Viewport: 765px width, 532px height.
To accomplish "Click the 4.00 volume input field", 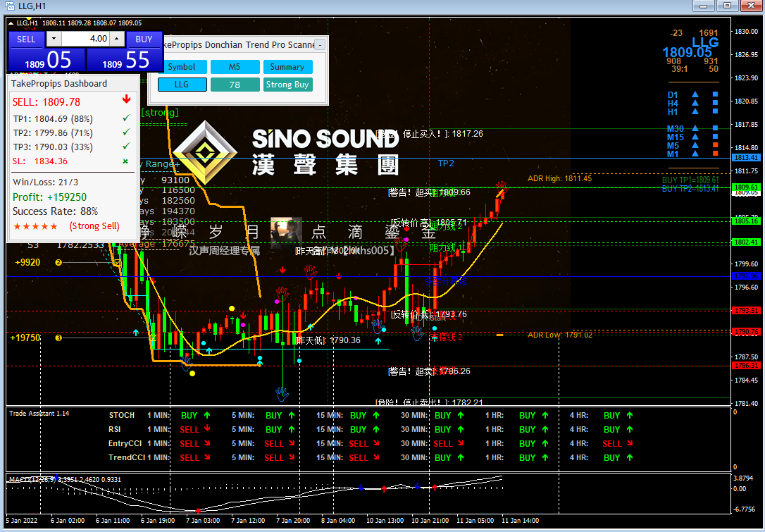I will tap(85, 39).
